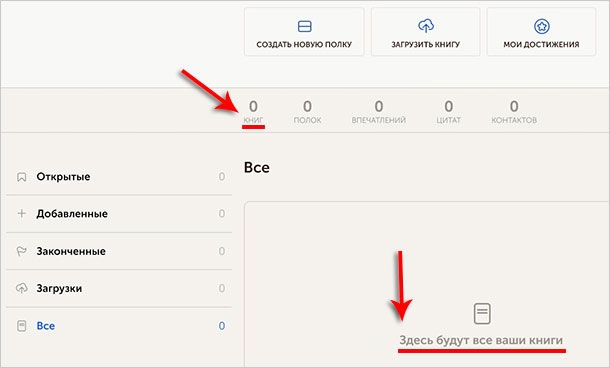
Task: Click the document icon above the empty books message
Action: click(x=482, y=314)
